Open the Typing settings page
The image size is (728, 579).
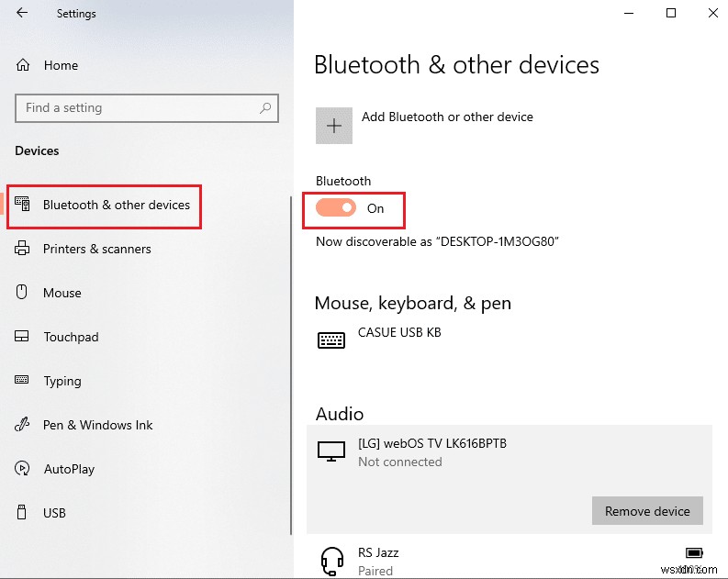pos(62,381)
